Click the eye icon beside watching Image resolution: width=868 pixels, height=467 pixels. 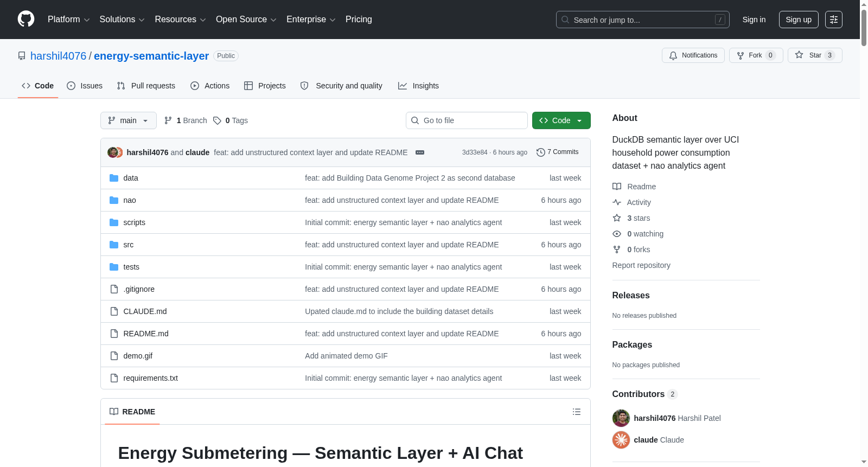pyautogui.click(x=617, y=234)
